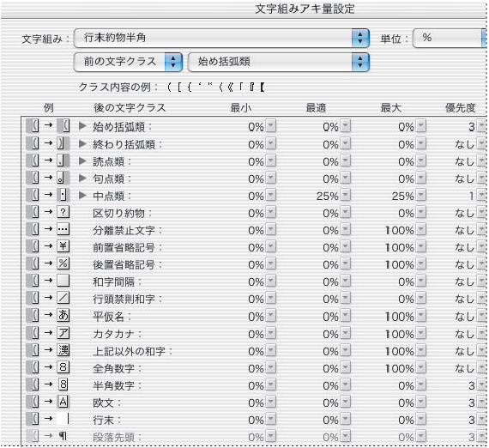Open the 単位 unit dropdown
The width and height of the screenshot is (489, 448).
[x=450, y=38]
